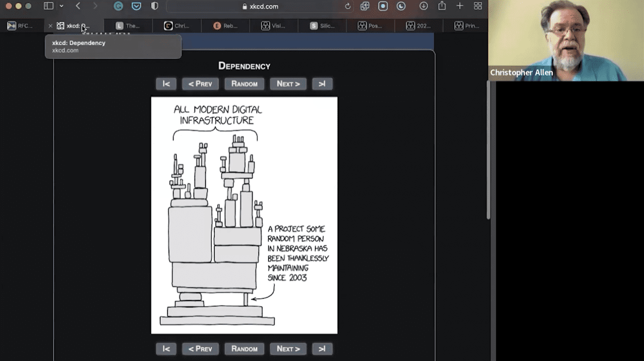Open the Downloads icon in toolbar

pos(423,6)
